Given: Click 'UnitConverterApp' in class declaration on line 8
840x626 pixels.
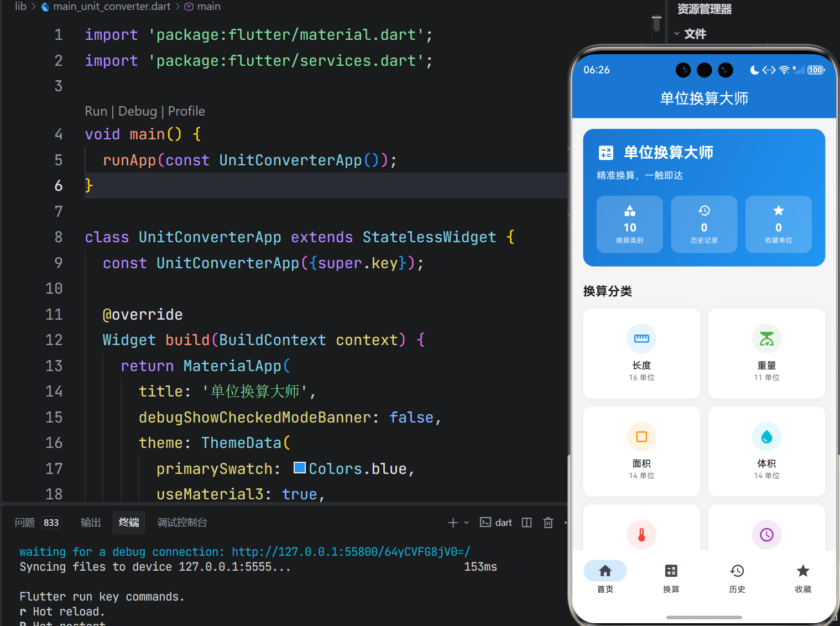Looking at the screenshot, I should [x=210, y=237].
